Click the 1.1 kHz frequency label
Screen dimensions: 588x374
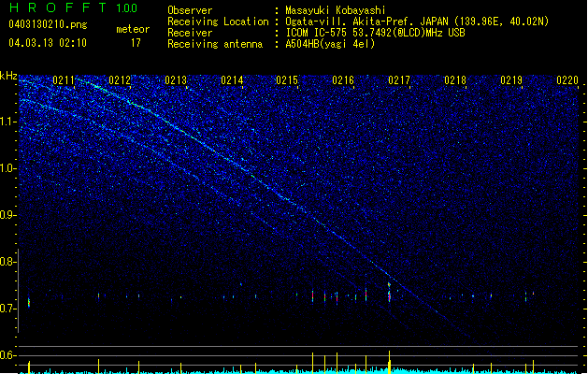coord(8,122)
